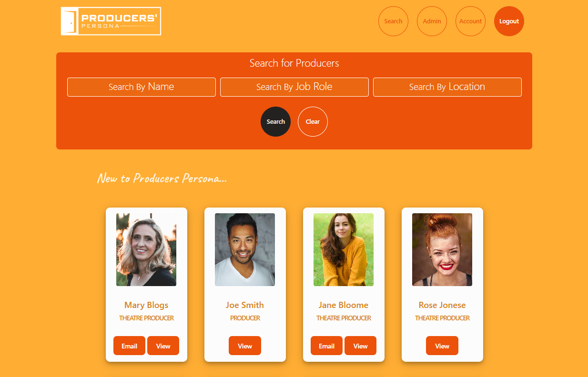The width and height of the screenshot is (588, 377).
Task: Click the dark Search button below the search fields
Action: point(275,121)
